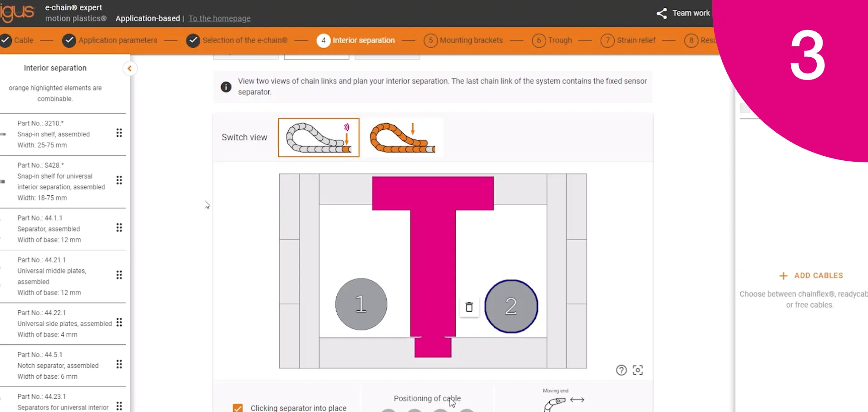Collapse the Interior separation side panel

pyautogui.click(x=130, y=68)
